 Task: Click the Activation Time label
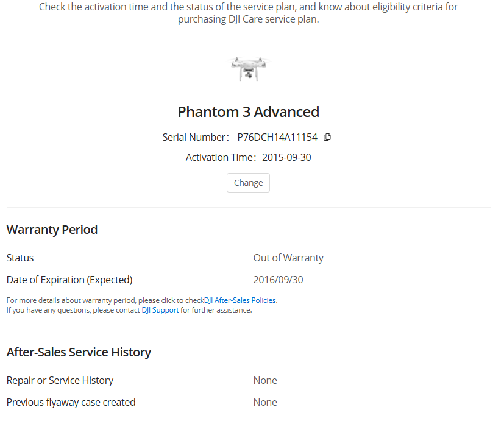pos(221,157)
